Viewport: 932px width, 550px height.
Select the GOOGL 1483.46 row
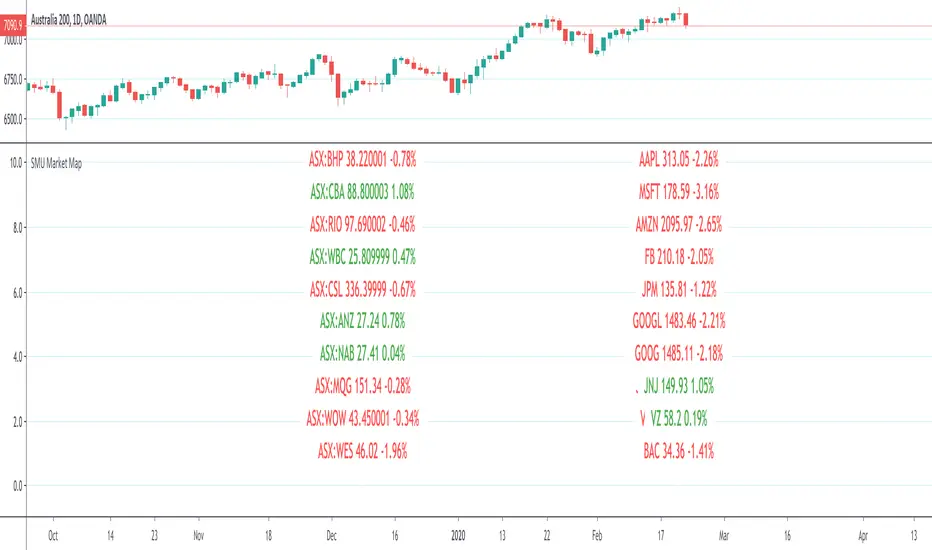(685, 321)
